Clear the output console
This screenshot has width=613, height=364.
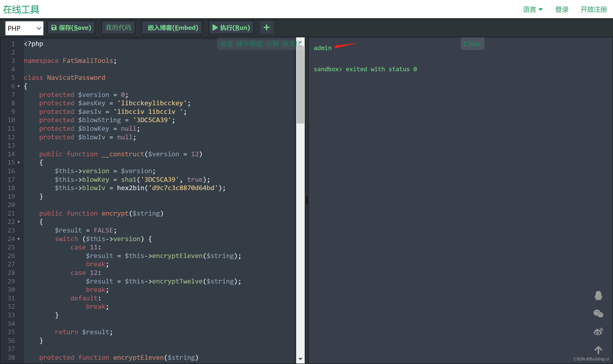coord(472,44)
